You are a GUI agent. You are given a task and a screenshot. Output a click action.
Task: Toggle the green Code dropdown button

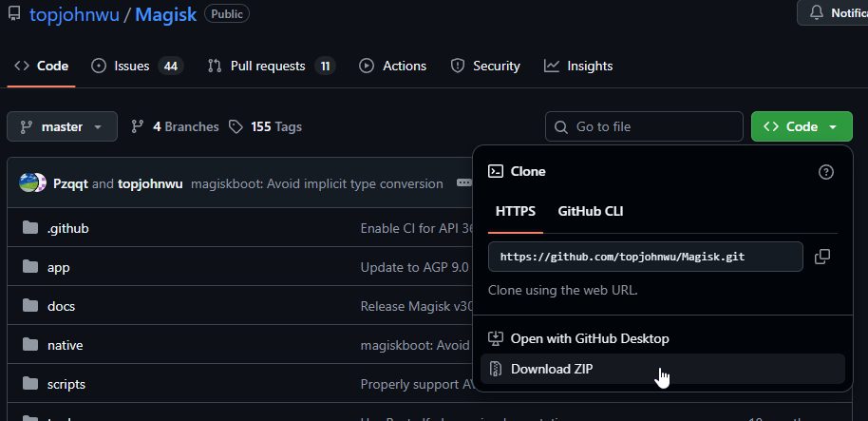802,126
